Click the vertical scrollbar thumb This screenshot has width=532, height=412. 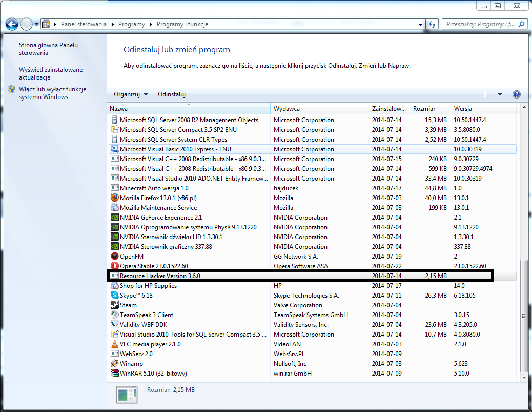pos(524,316)
